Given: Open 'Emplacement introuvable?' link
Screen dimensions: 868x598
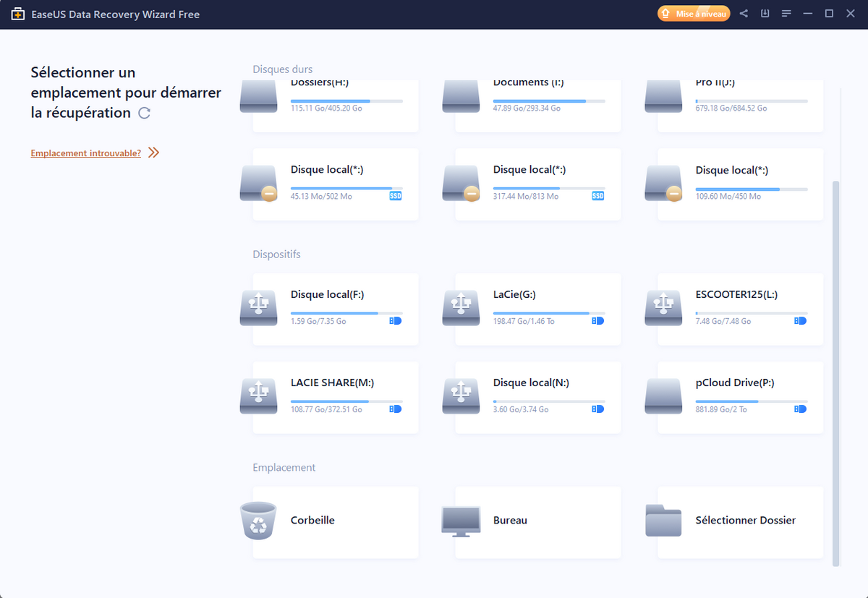Looking at the screenshot, I should pyautogui.click(x=86, y=153).
